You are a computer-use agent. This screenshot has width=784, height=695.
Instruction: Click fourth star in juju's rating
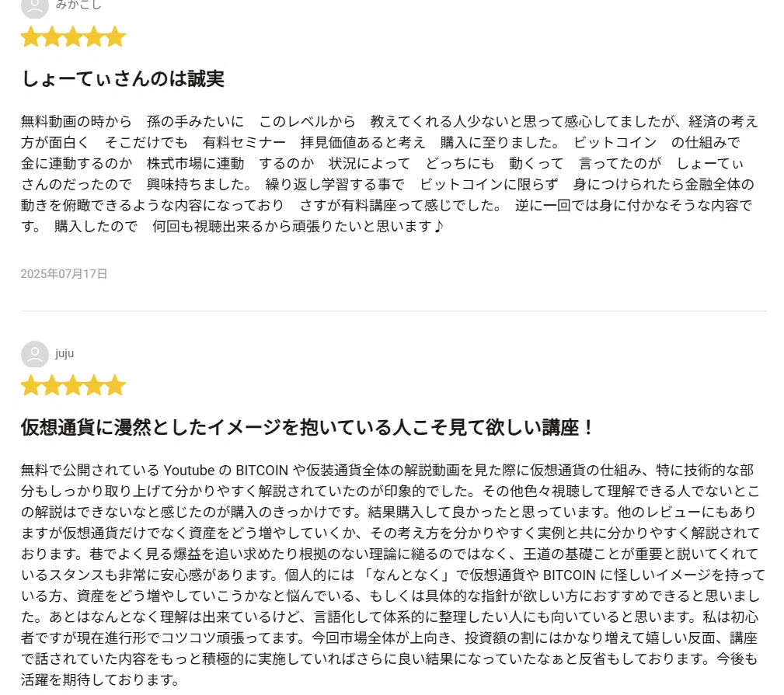click(x=94, y=385)
